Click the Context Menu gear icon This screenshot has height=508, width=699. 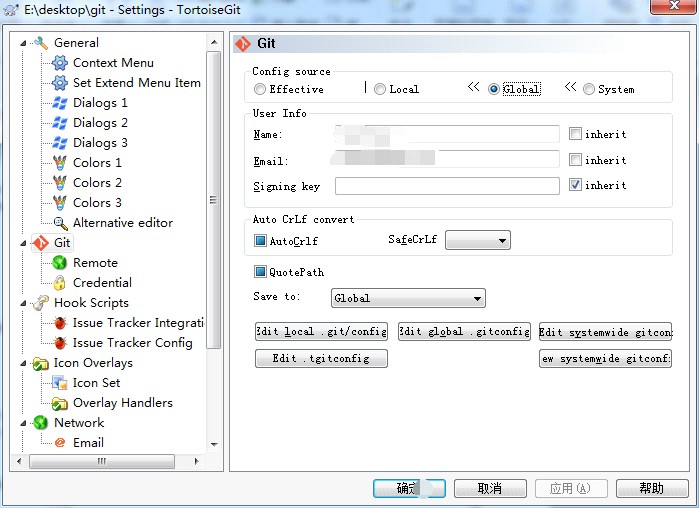click(x=60, y=63)
